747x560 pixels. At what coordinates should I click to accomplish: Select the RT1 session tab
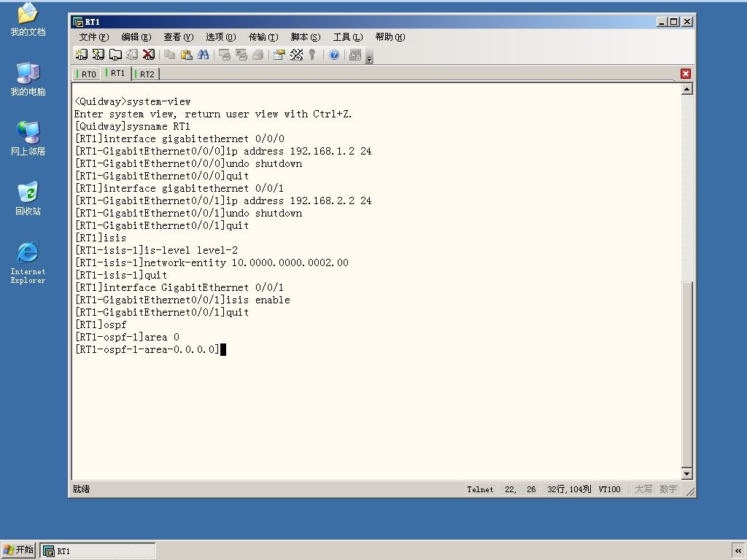[x=116, y=74]
